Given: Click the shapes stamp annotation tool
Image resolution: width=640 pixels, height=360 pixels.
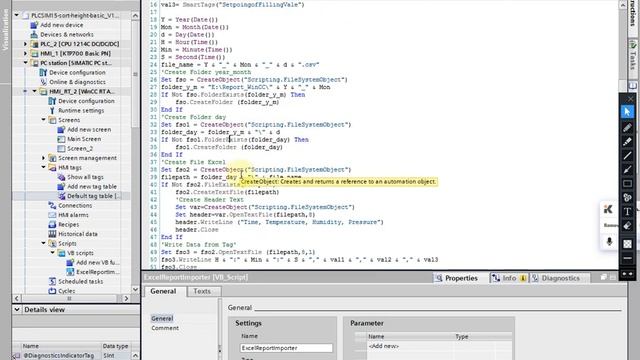Looking at the screenshot, I should [x=627, y=198].
